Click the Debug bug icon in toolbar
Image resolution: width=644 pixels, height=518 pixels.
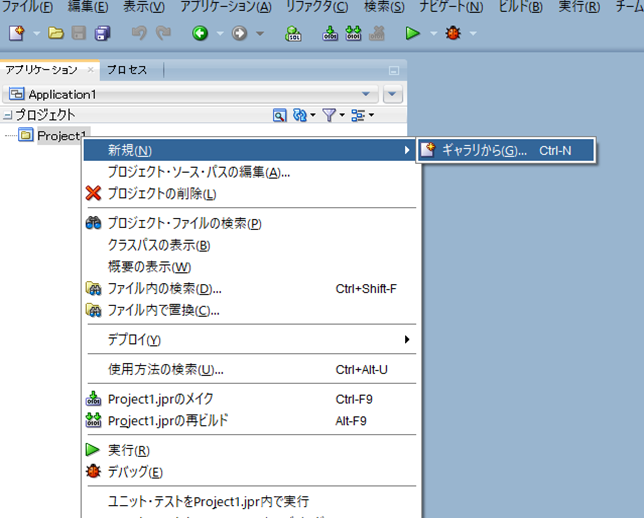[455, 34]
